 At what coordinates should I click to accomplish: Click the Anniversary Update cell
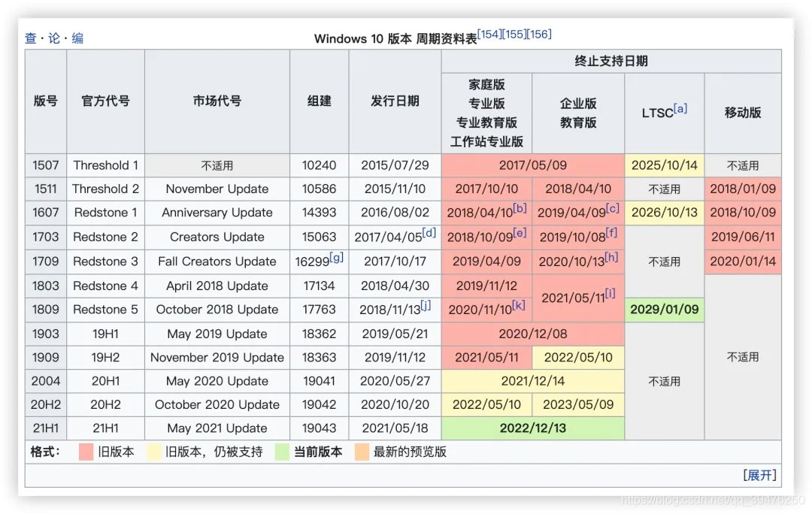(x=217, y=213)
